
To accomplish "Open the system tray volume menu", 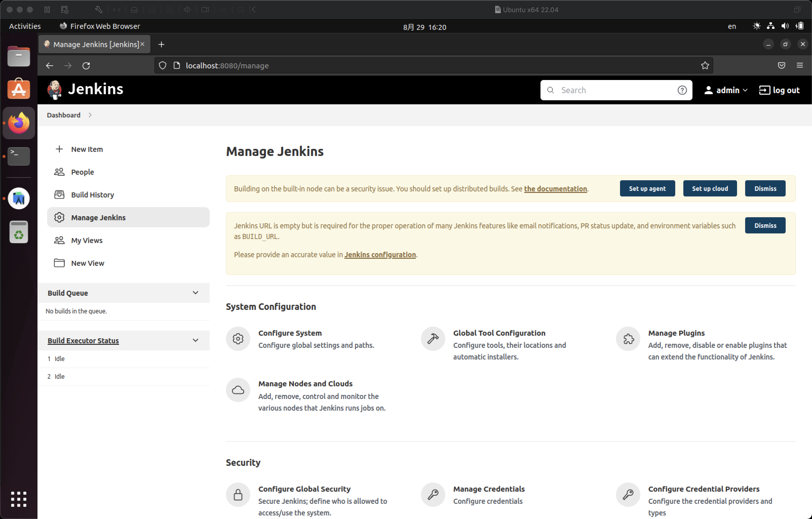I will click(x=785, y=26).
